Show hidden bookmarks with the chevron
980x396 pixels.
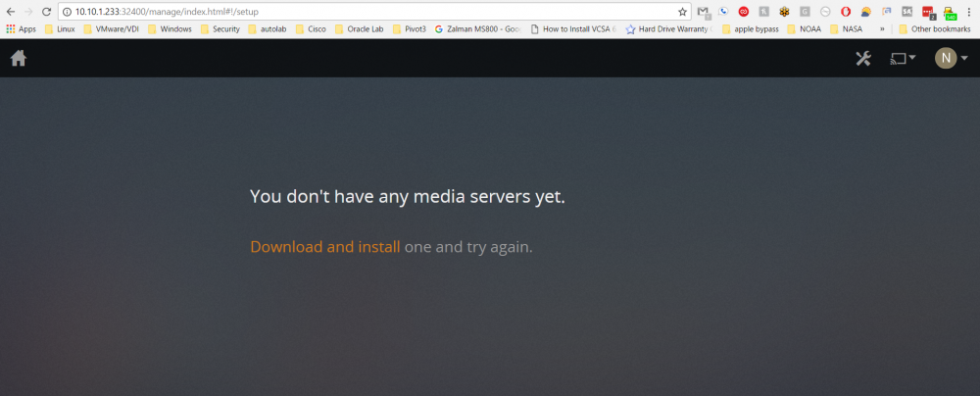point(882,28)
